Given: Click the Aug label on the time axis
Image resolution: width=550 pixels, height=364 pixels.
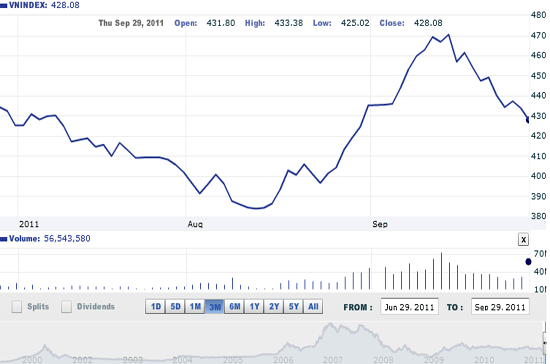Looking at the screenshot, I should [x=195, y=224].
